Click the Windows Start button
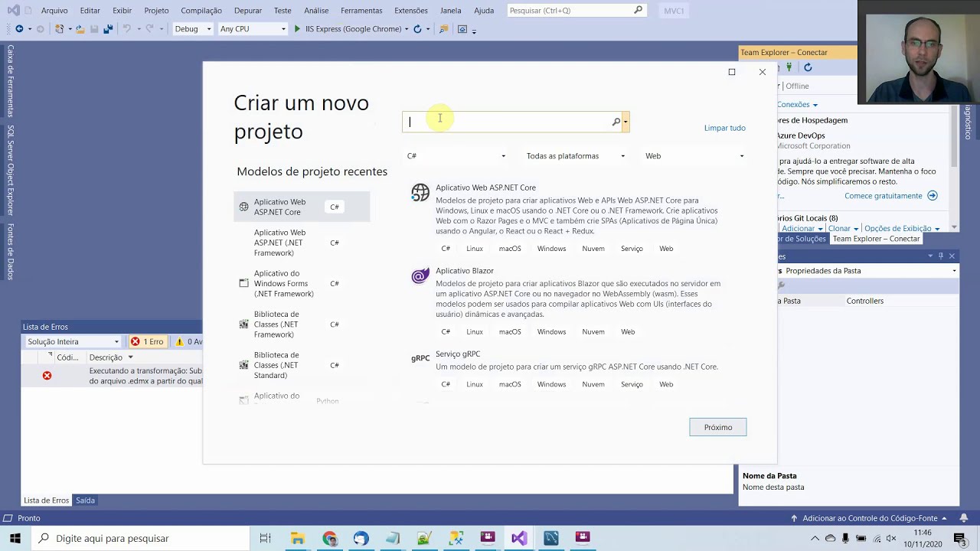Screen dimensions: 980x551 15,538
